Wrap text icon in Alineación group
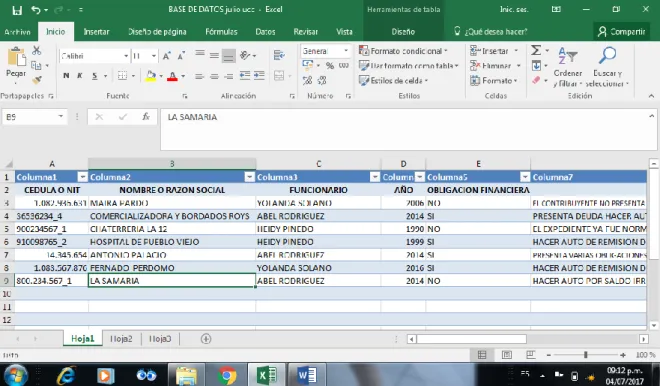 pyautogui.click(x=279, y=56)
